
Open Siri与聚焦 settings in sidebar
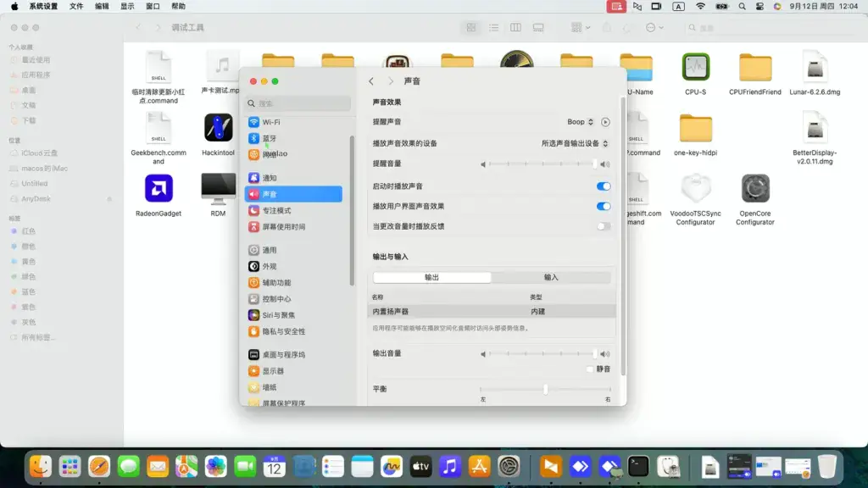click(292, 315)
